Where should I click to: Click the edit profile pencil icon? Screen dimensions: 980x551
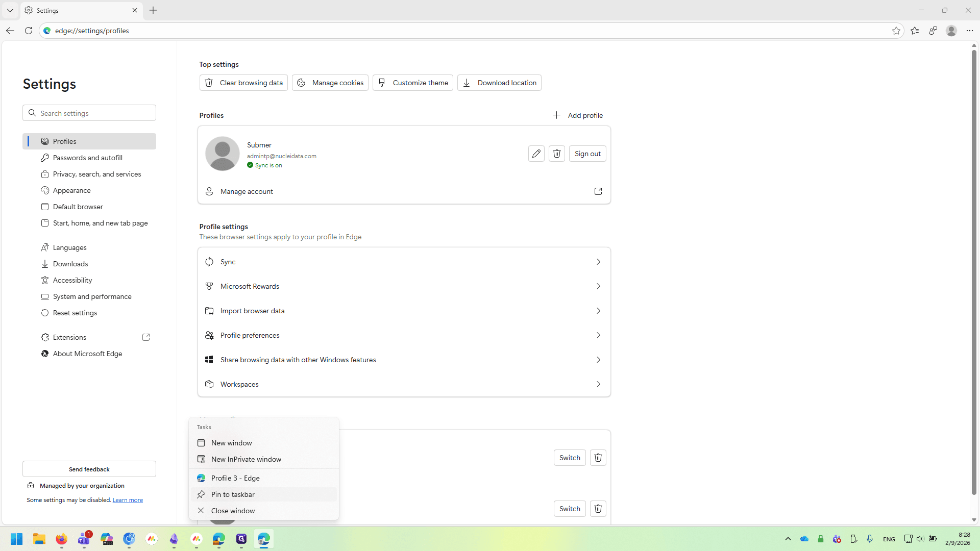pyautogui.click(x=536, y=154)
